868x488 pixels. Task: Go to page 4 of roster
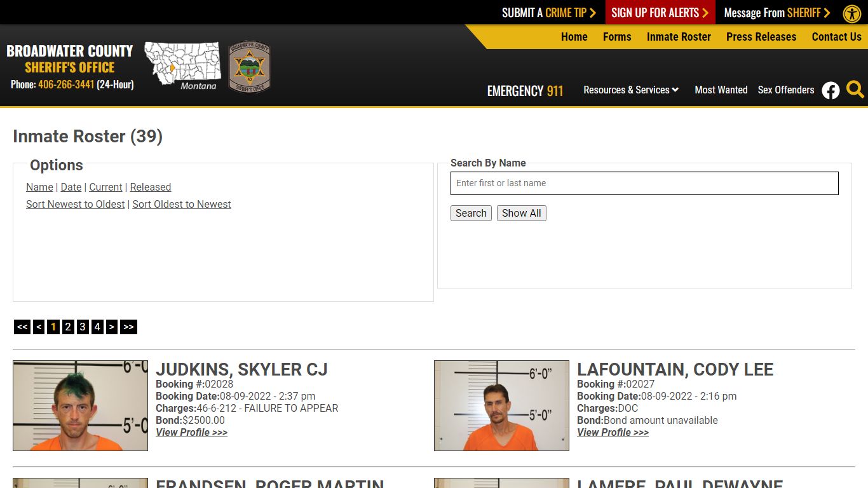[97, 327]
